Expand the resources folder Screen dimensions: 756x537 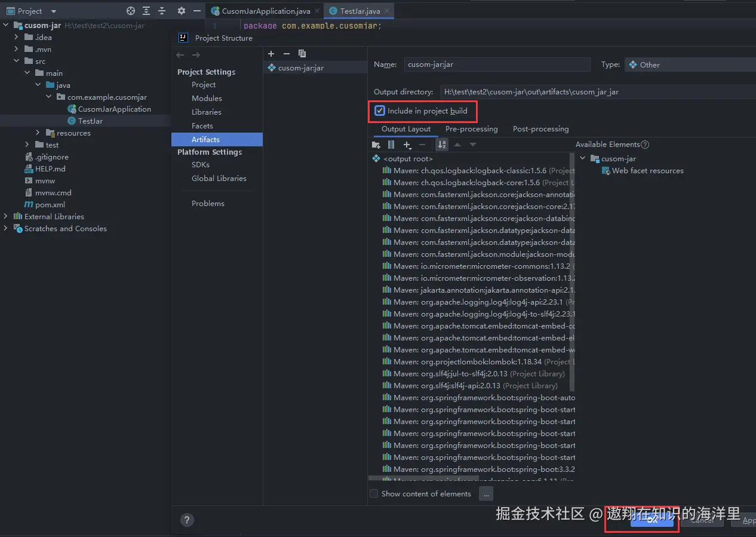pos(38,133)
